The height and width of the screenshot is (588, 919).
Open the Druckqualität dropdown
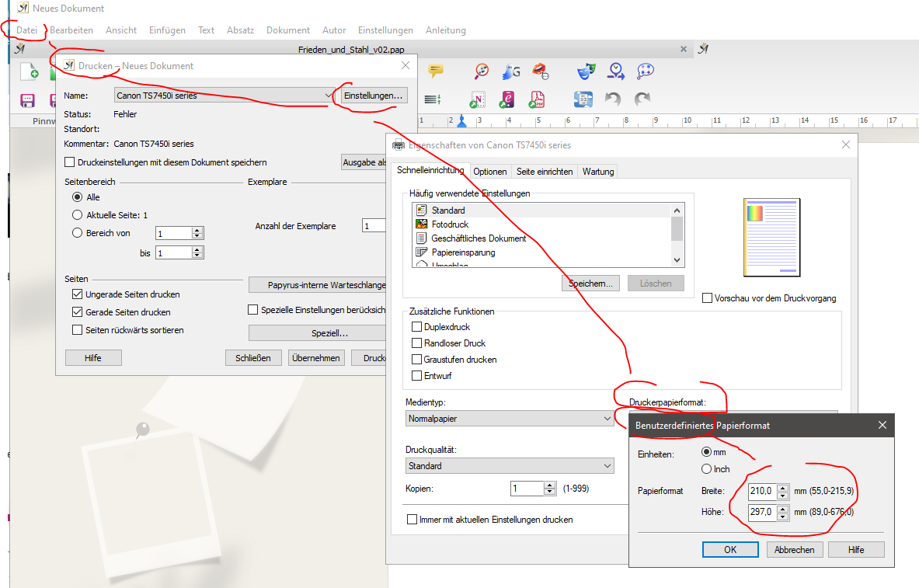coord(510,466)
